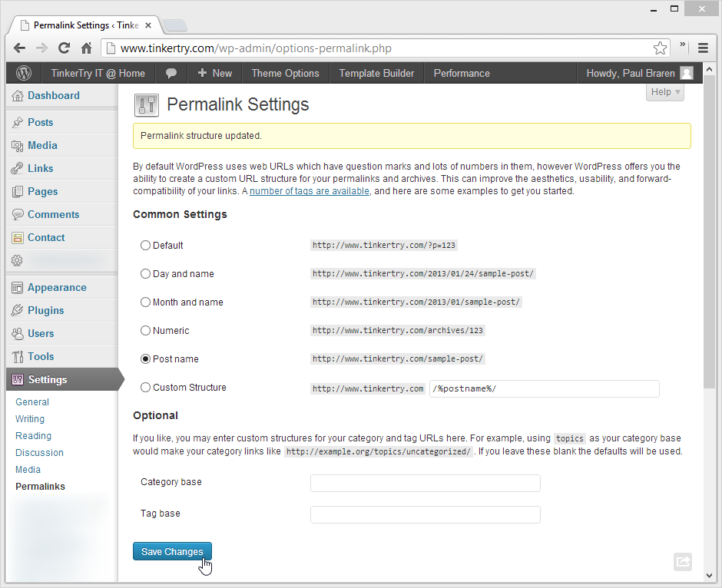722x588 pixels.
Task: Click scrollbar down arrow
Action: (709, 576)
